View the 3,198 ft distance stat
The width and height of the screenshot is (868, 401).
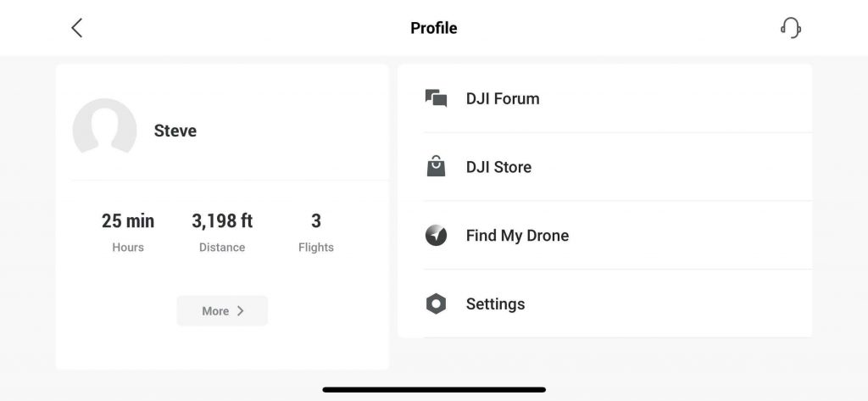(x=222, y=221)
